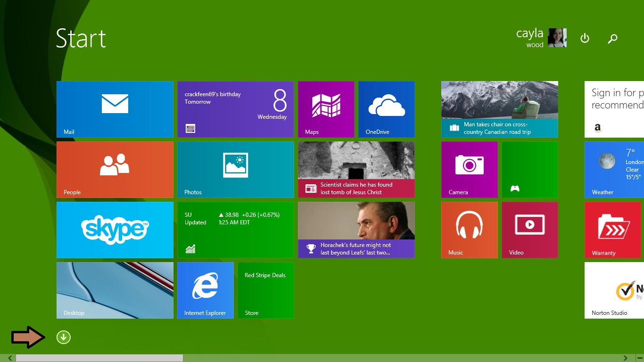Launch the Norton Studio tile
Image resolution: width=644 pixels, height=362 pixels.
(x=614, y=290)
